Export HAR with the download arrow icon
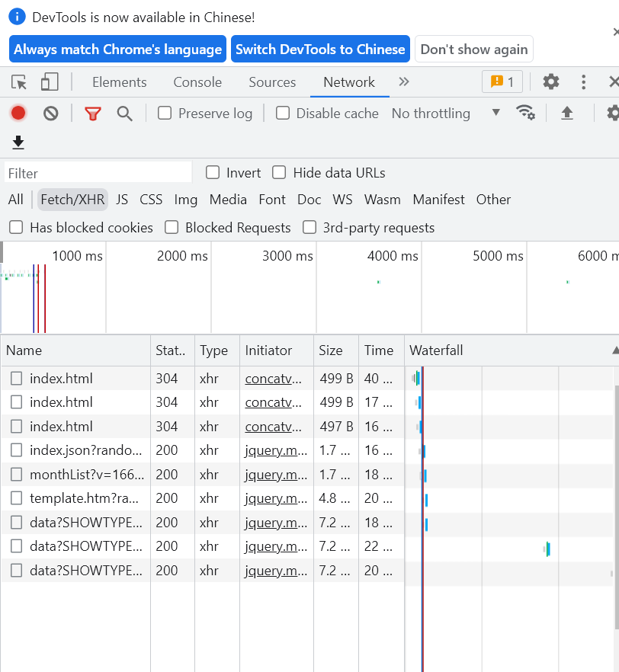 pyautogui.click(x=18, y=142)
